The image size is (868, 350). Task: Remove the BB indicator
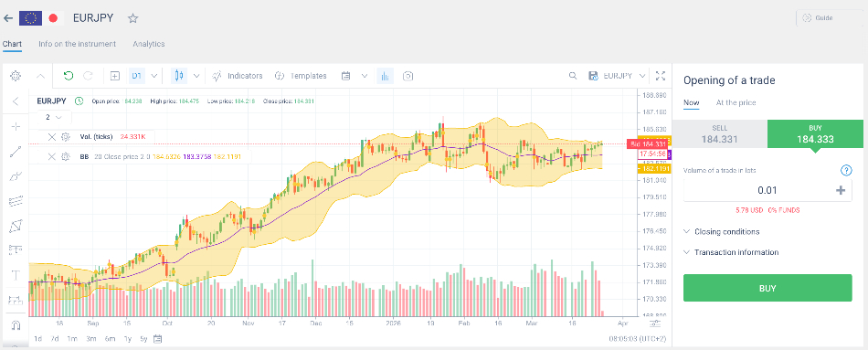pyautogui.click(x=51, y=157)
